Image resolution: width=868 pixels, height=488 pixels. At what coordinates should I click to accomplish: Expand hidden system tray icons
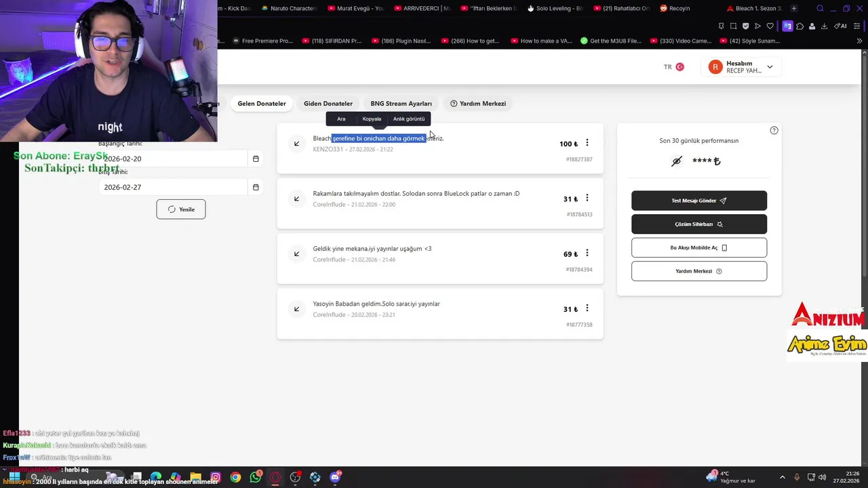782,477
